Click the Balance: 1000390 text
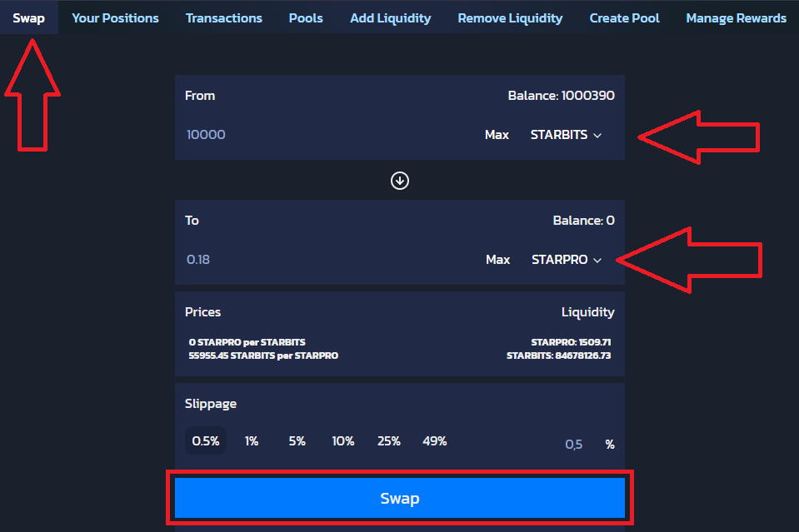799x532 pixels. tap(561, 95)
